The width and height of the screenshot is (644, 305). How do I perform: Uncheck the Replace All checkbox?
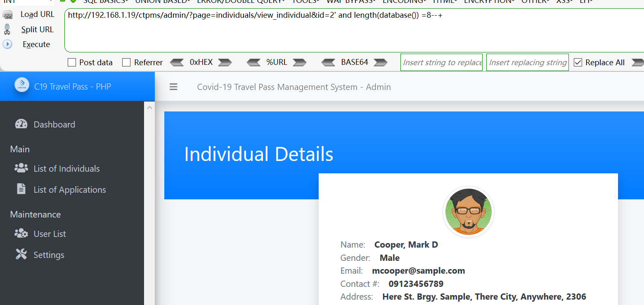coord(578,62)
